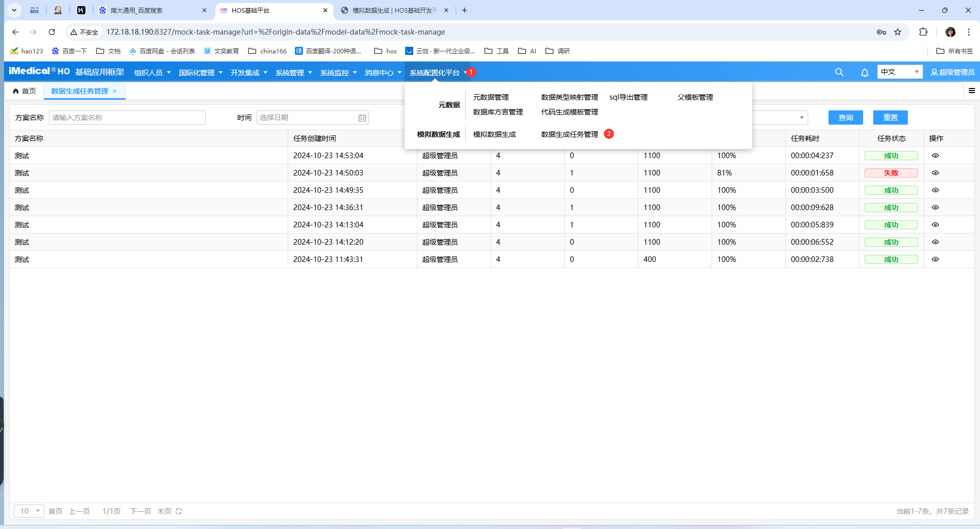Expand the 系统管理 menu dropdown
This screenshot has width=980, height=529.
tap(293, 73)
